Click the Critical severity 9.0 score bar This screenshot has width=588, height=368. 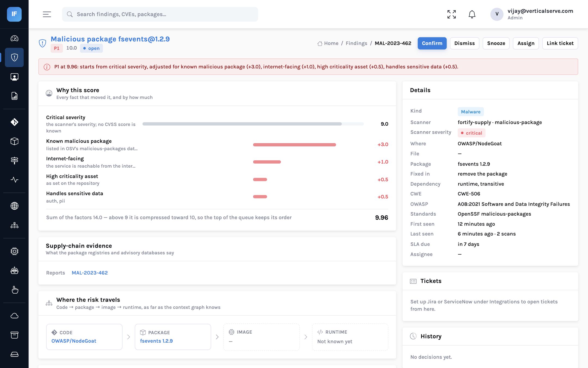[x=253, y=124]
